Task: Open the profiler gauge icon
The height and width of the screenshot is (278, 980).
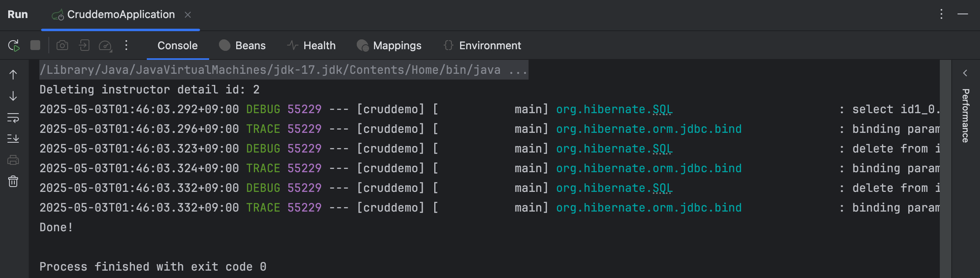Action: coord(105,46)
